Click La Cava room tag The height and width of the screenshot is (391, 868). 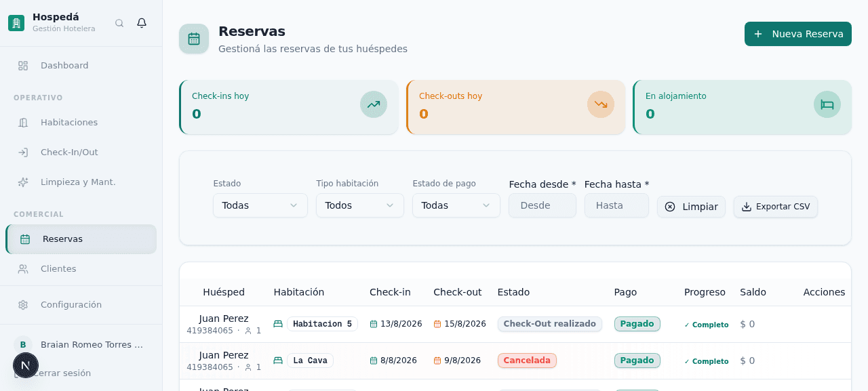click(310, 361)
